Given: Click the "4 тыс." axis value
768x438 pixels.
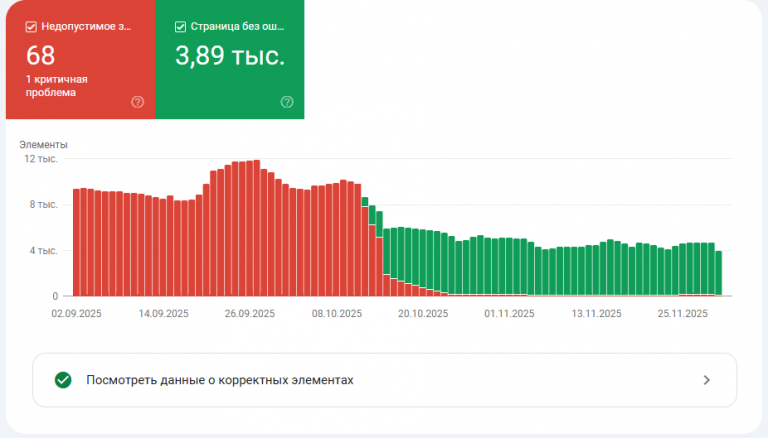Looking at the screenshot, I should [44, 251].
